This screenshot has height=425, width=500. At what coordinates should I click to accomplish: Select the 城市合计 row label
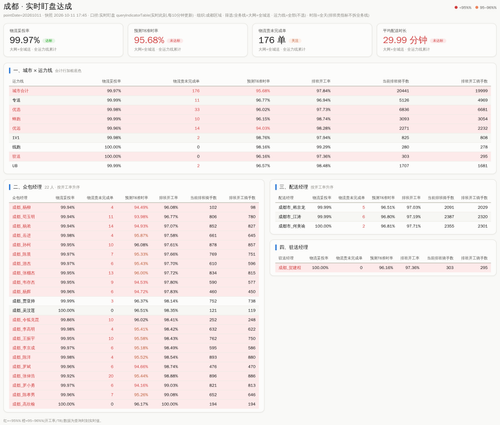(20, 91)
